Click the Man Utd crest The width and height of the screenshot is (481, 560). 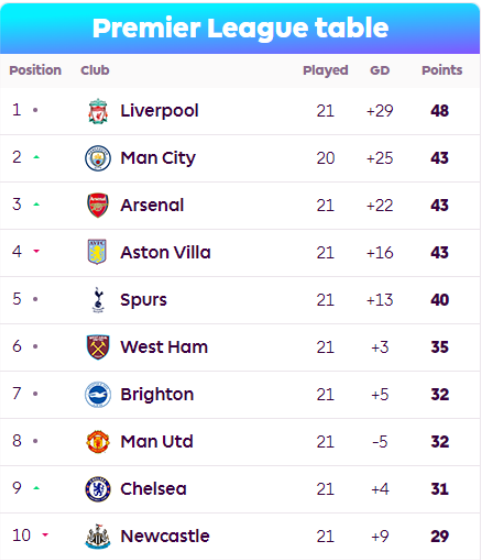(98, 442)
